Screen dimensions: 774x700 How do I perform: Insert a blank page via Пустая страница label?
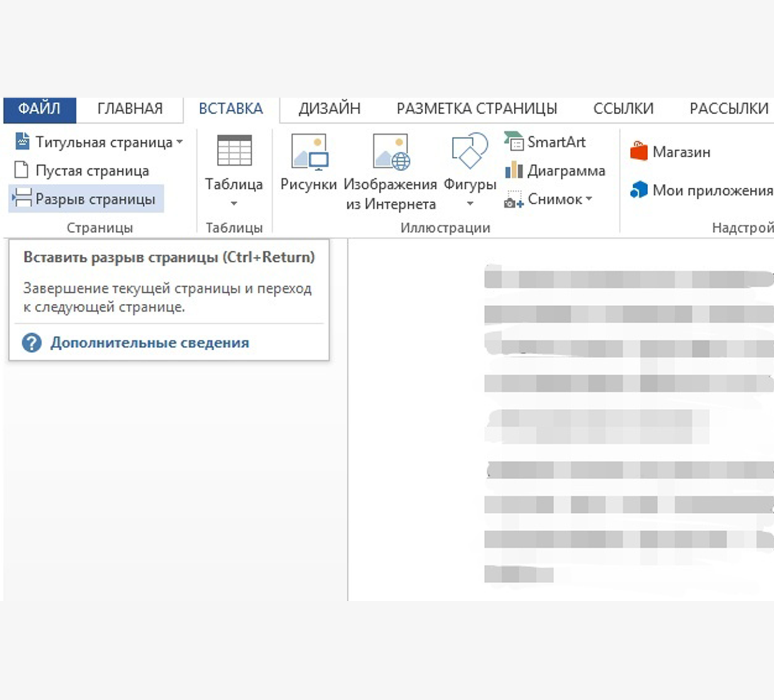pos(92,171)
